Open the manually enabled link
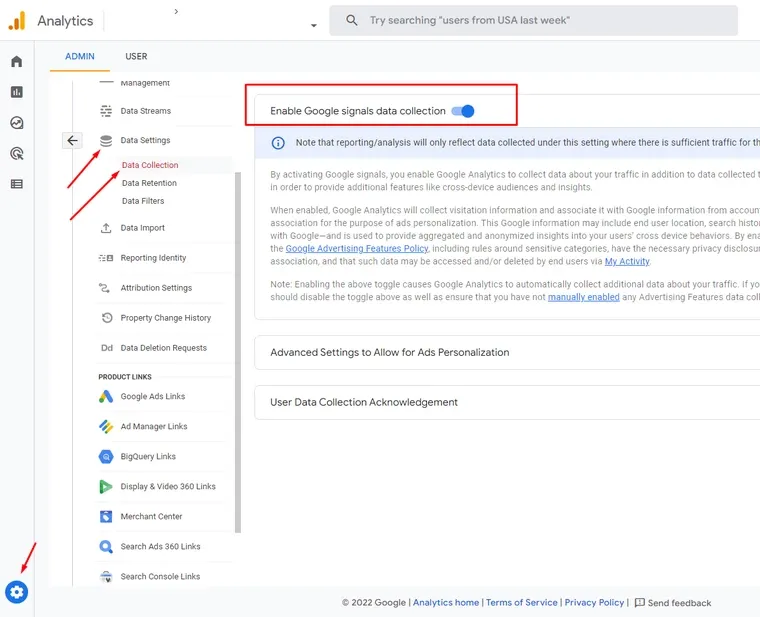This screenshot has height=617, width=760. [x=584, y=297]
